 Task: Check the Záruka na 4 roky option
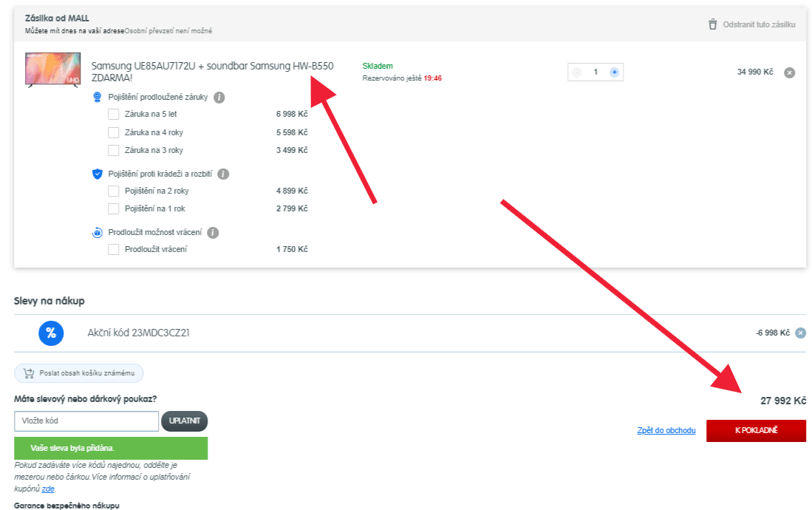tap(113, 133)
